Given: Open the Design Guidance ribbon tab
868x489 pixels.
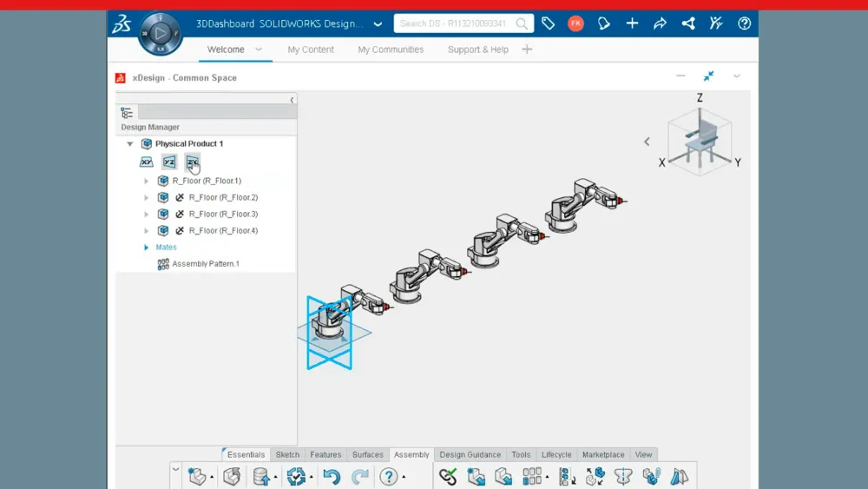Looking at the screenshot, I should click(x=470, y=454).
